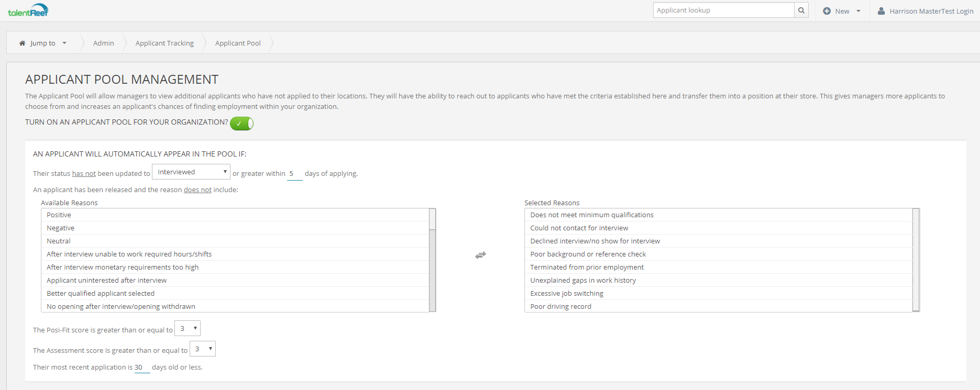Screen dimensions: 980x390
Task: Go to the Admin breadcrumb
Action: [103, 43]
